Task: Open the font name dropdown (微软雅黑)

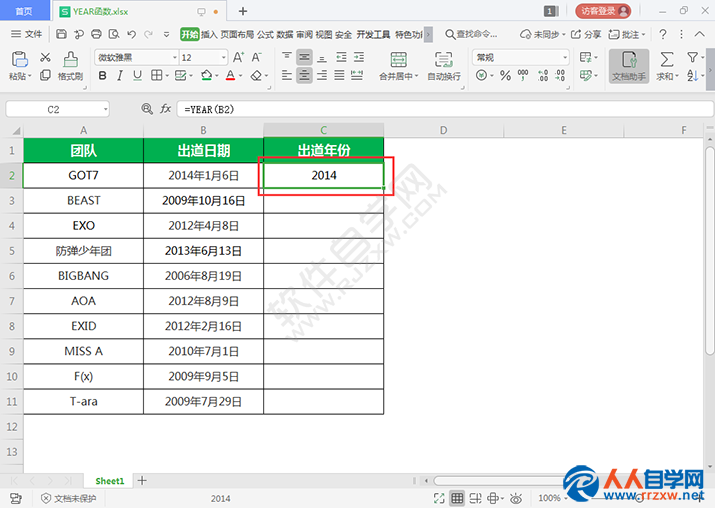Action: 174,57
